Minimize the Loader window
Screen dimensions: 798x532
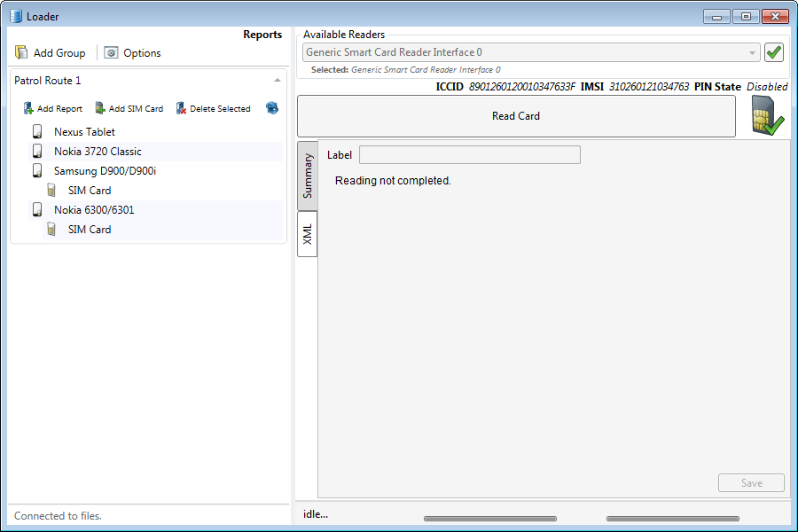point(716,17)
